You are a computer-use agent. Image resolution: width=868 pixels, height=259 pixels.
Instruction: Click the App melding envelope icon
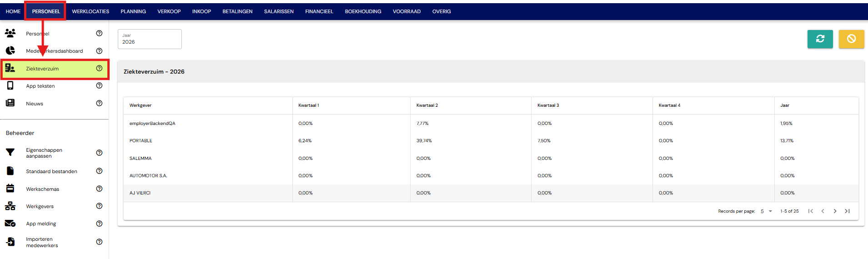point(10,224)
